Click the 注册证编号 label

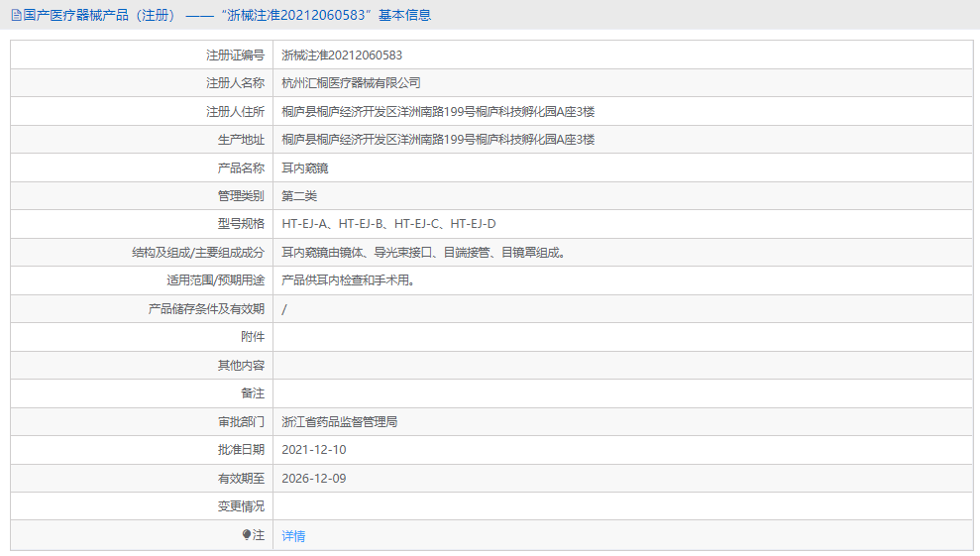(235, 56)
